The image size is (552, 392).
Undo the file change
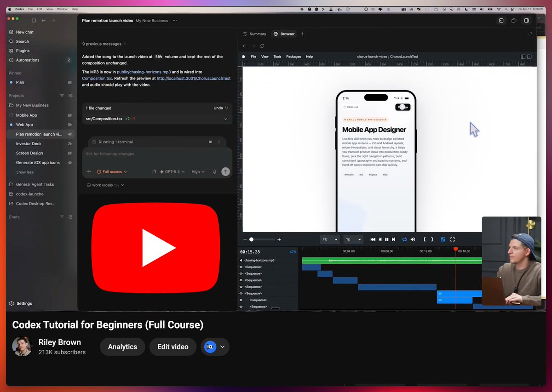[x=221, y=108]
